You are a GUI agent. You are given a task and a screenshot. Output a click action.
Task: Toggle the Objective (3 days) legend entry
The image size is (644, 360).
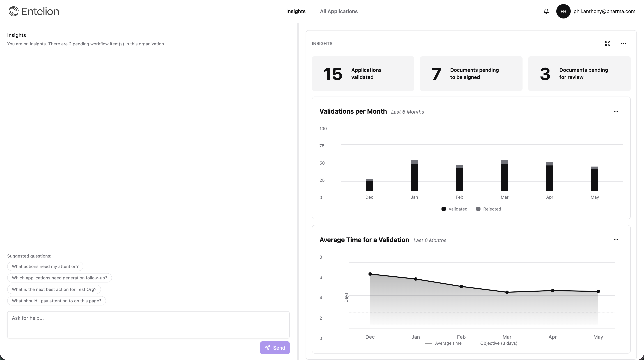493,343
